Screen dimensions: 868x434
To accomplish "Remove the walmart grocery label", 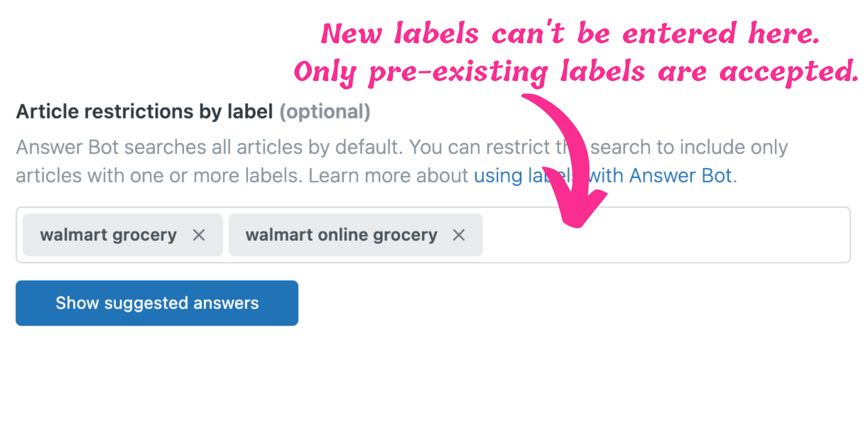I will [x=199, y=235].
